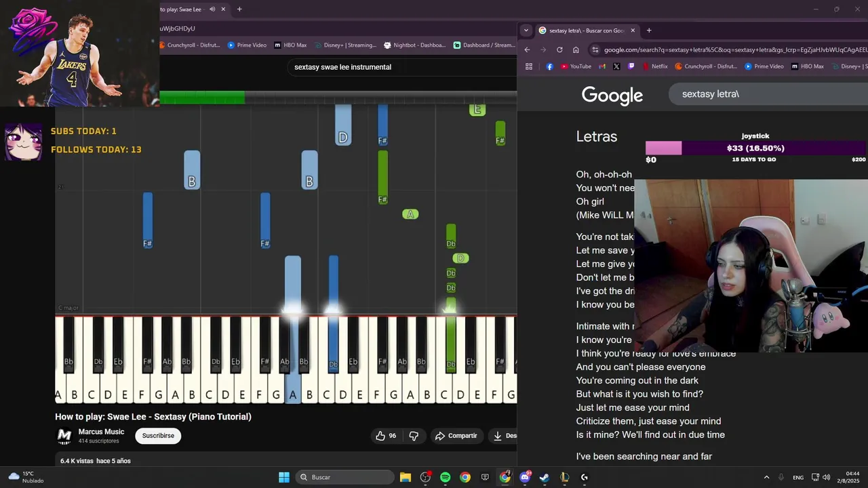
Task: Reload the Google search page
Action: tap(559, 49)
